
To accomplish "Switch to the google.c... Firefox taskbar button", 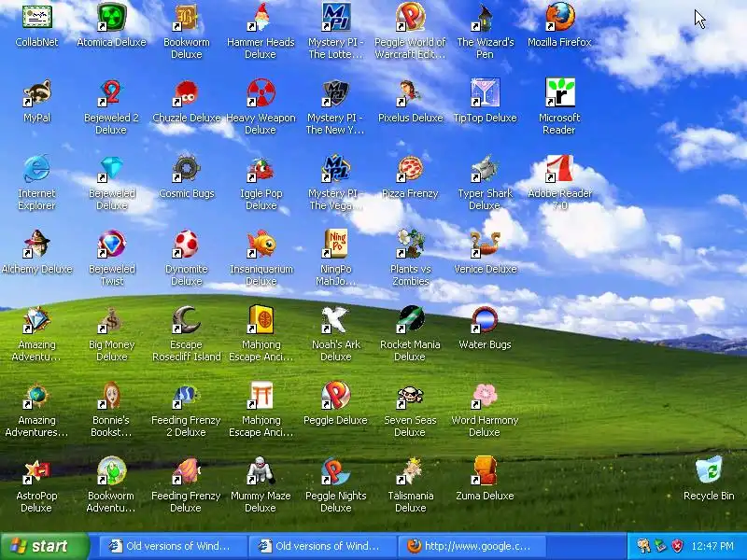I will tap(472, 546).
